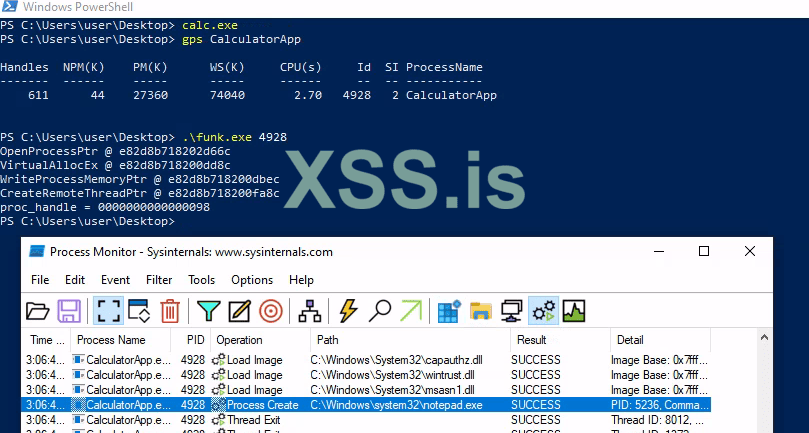Viewport: 809px width, 433px height.
Task: Click the CalculatorApp process name in PowerShell table
Action: point(451,95)
